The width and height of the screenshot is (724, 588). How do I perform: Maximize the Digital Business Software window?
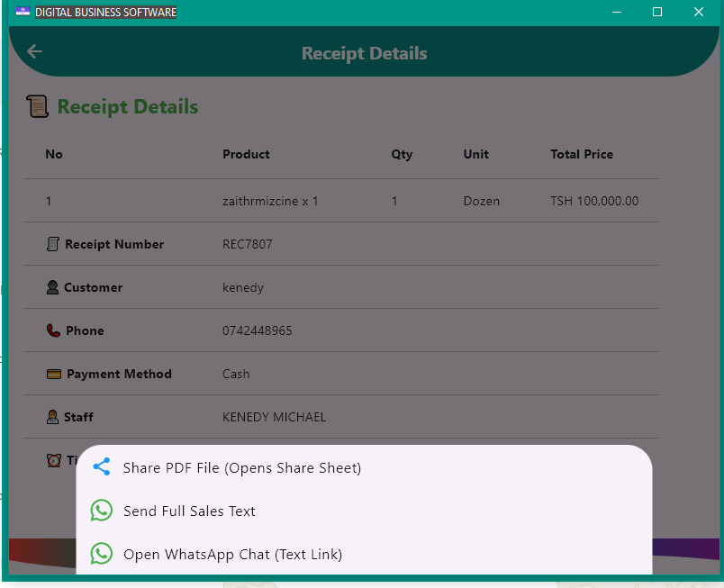657,12
